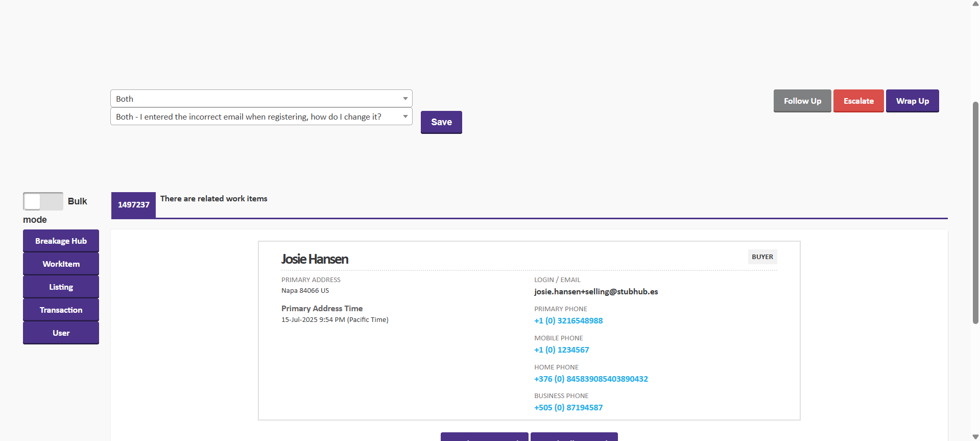Image resolution: width=980 pixels, height=441 pixels.
Task: Open the User sidebar section
Action: point(61,333)
